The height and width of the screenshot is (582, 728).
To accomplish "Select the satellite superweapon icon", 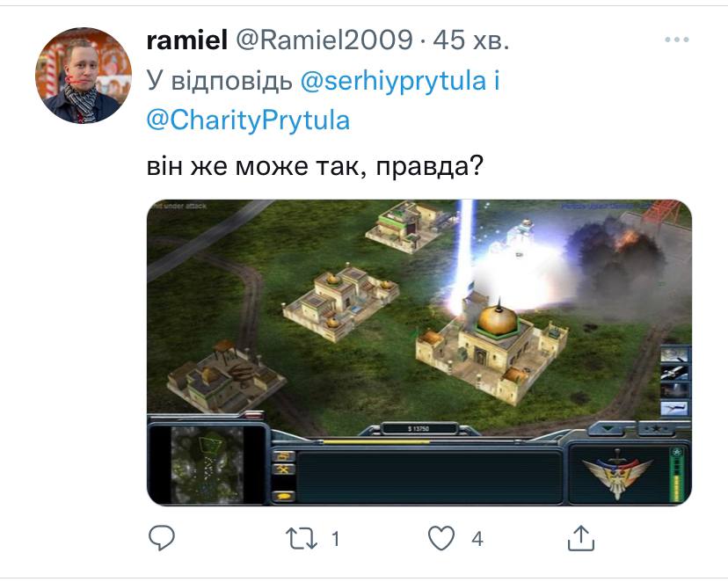I will [x=674, y=372].
